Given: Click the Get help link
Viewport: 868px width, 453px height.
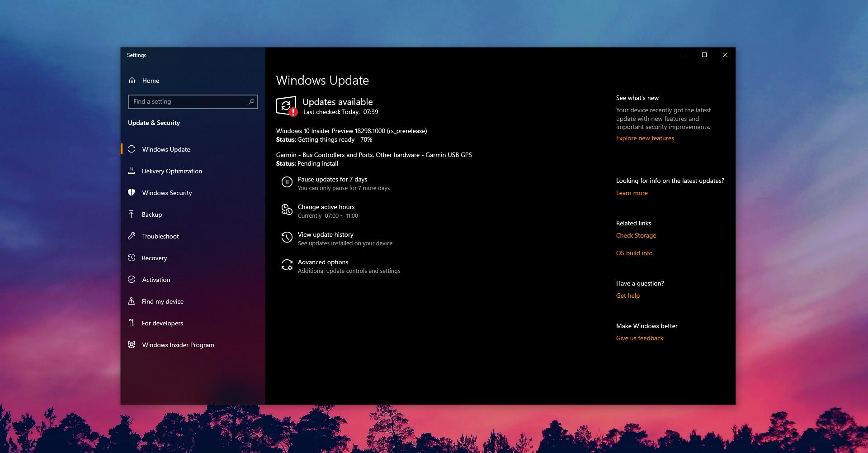Looking at the screenshot, I should click(x=627, y=296).
